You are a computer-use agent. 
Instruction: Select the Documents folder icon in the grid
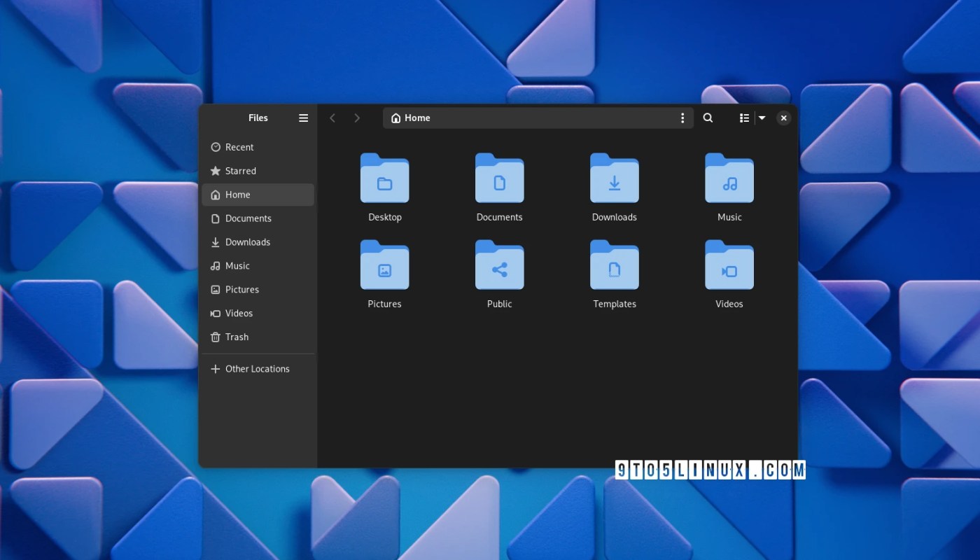pos(500,178)
